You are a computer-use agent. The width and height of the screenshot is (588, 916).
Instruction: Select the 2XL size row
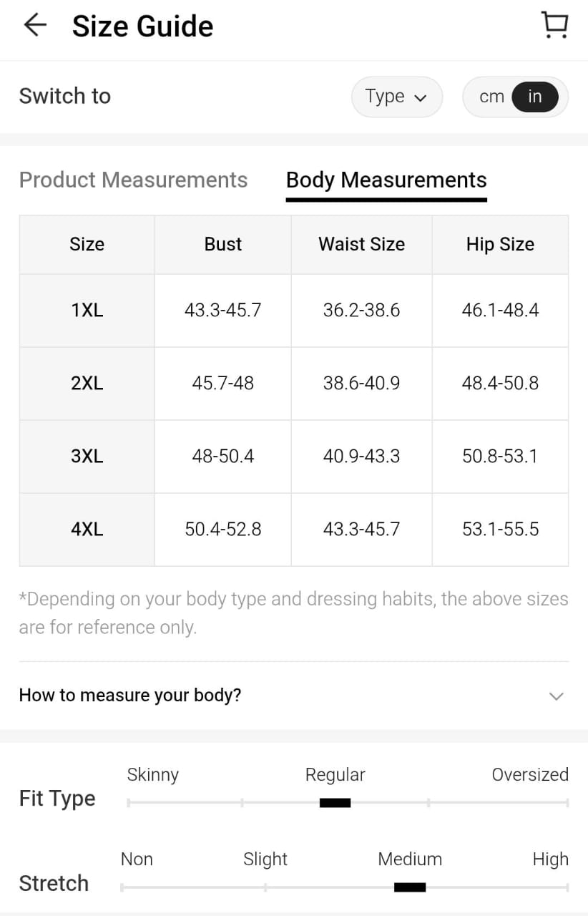coord(87,384)
